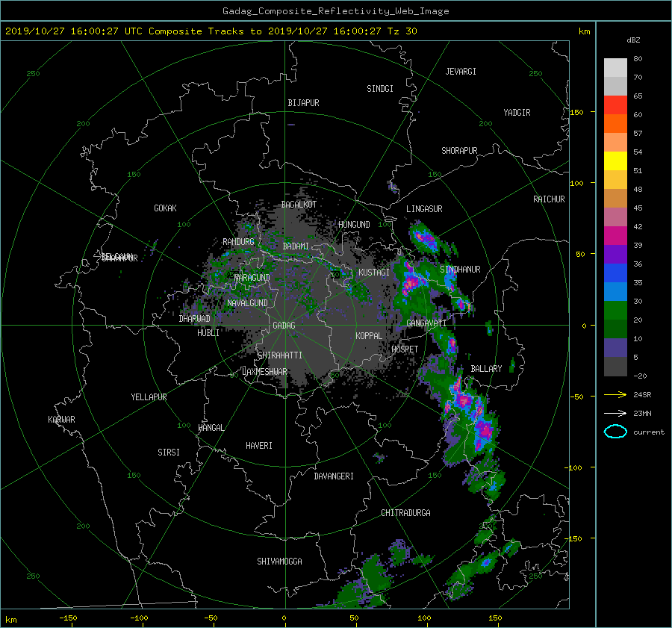Click the DAVANGERI city label
Image resolution: width=672 pixels, height=628 pixels.
coord(334,476)
